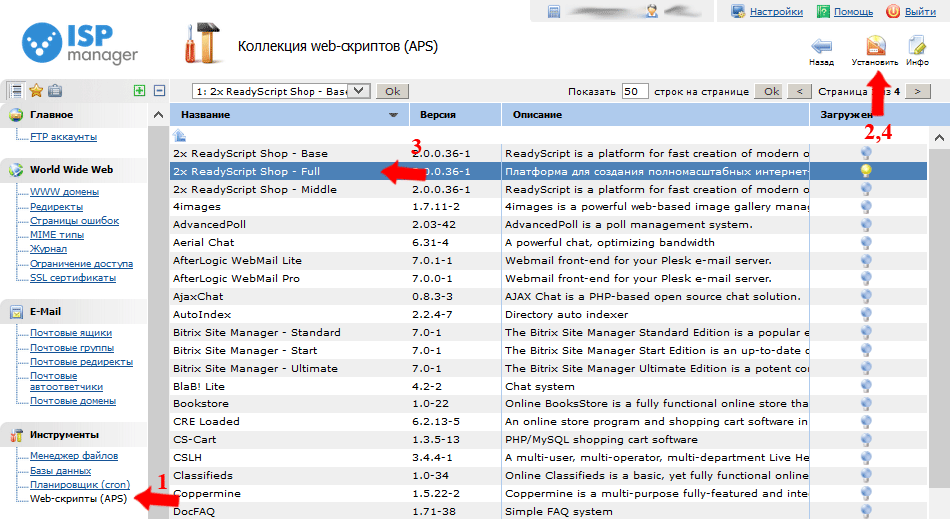Open the Инфо information icon

click(x=917, y=46)
